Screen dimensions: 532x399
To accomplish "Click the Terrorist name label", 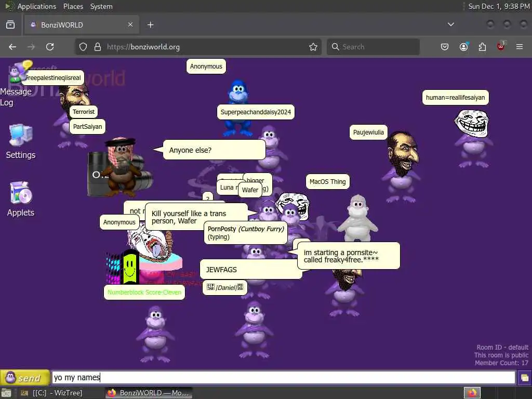I will pos(84,112).
